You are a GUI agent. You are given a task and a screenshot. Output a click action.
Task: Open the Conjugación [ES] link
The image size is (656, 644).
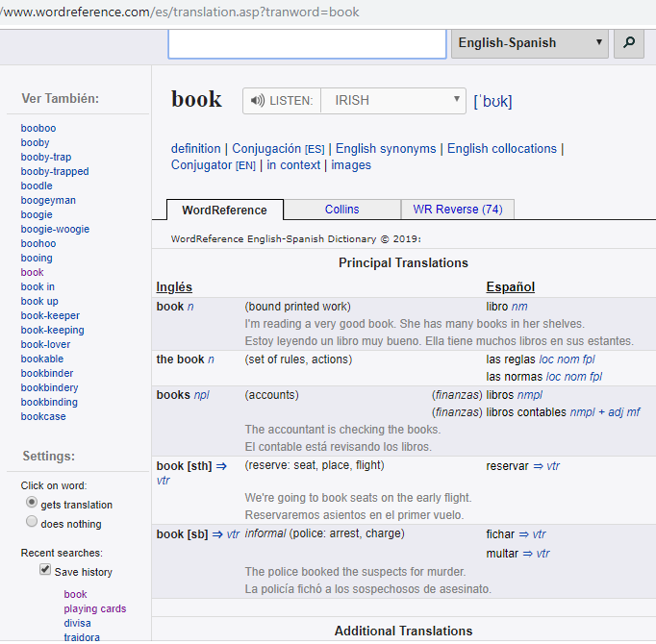(x=278, y=148)
